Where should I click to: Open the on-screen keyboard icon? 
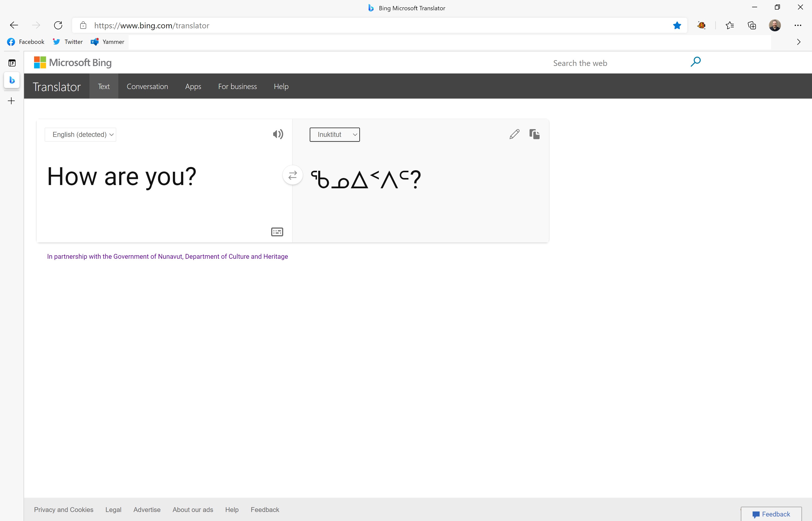(x=277, y=232)
